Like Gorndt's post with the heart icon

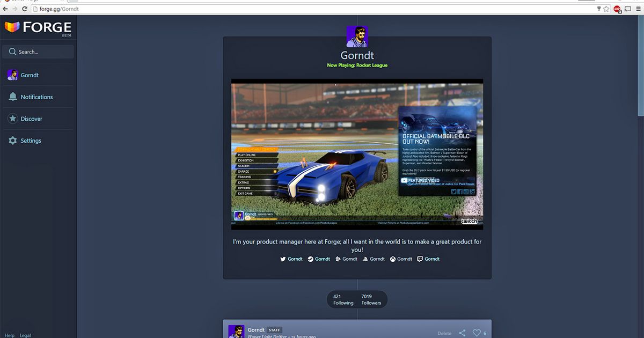(477, 333)
